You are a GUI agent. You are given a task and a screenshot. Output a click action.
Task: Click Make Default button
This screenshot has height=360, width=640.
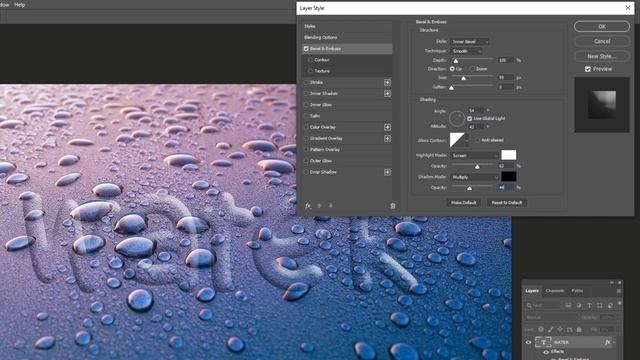pos(464,203)
